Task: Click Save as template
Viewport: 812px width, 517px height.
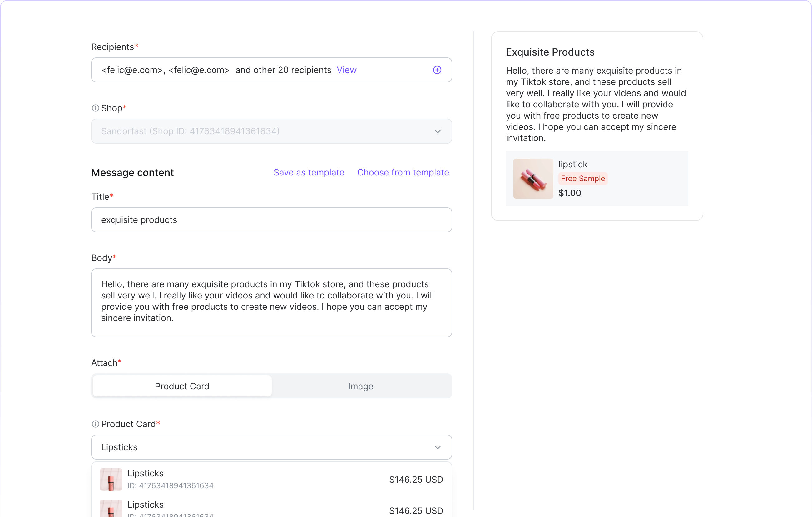Action: [309, 172]
